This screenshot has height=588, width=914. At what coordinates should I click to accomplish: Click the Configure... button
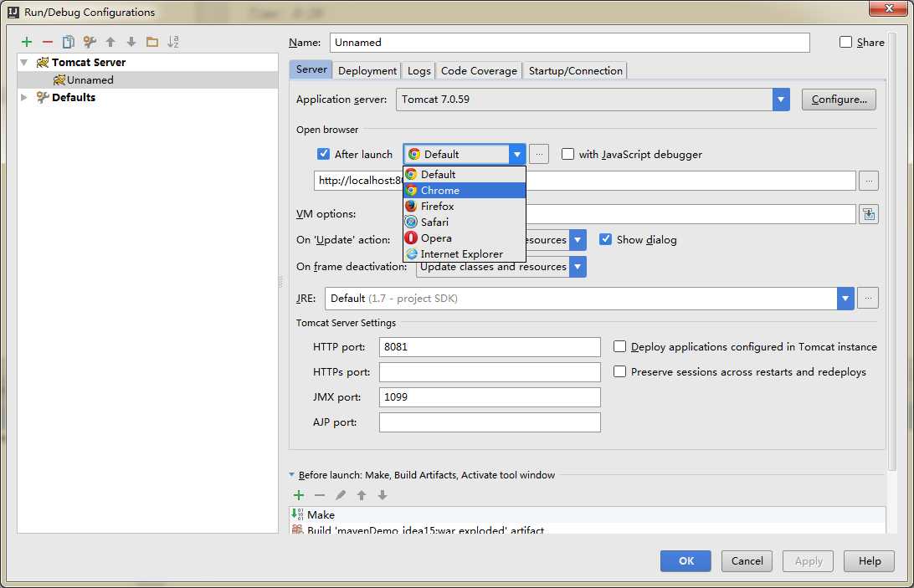pyautogui.click(x=839, y=99)
